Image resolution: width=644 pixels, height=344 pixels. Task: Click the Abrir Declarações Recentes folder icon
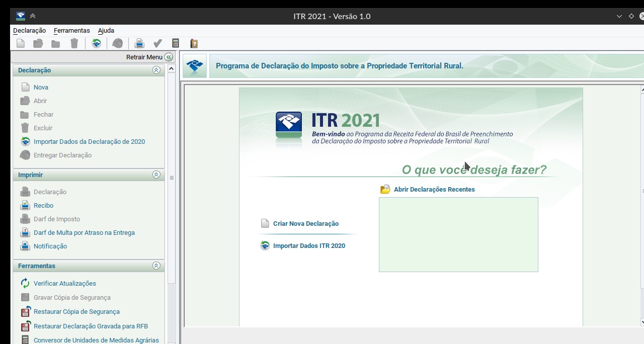(385, 189)
